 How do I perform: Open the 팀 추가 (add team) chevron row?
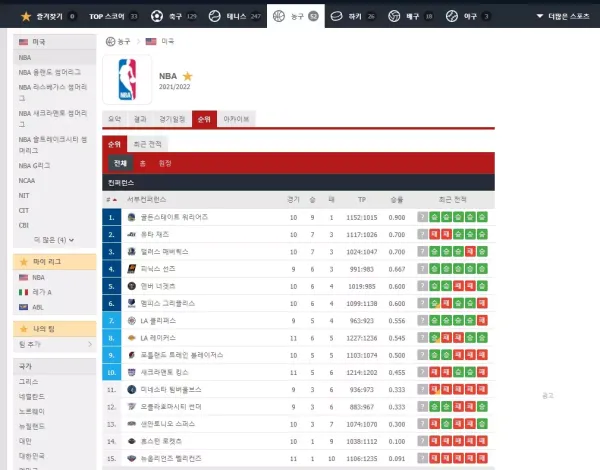55,344
